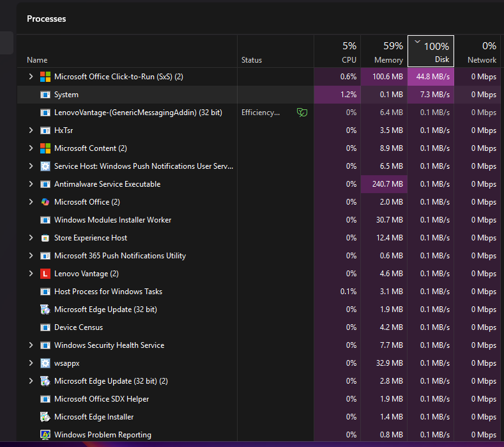Click the unexpandable Microsoft Edge Update (32 bit) icon

45,310
